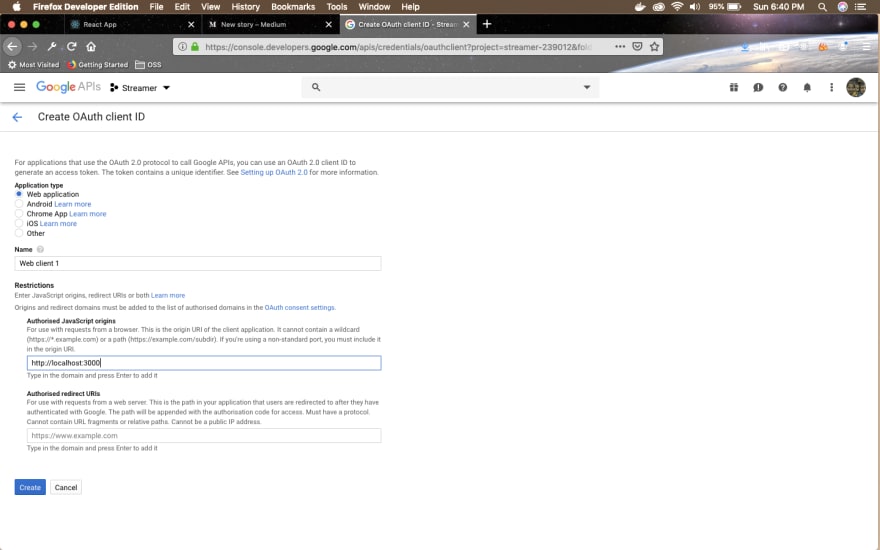Open Spotlight search in menu bar

click(x=822, y=7)
